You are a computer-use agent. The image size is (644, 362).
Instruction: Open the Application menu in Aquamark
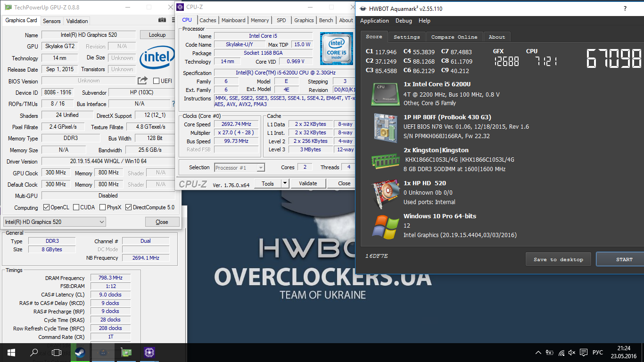374,21
